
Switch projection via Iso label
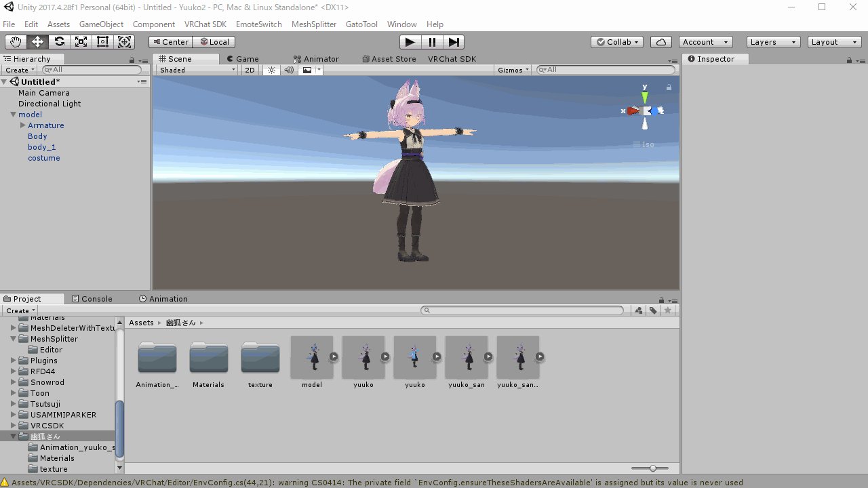(x=644, y=144)
